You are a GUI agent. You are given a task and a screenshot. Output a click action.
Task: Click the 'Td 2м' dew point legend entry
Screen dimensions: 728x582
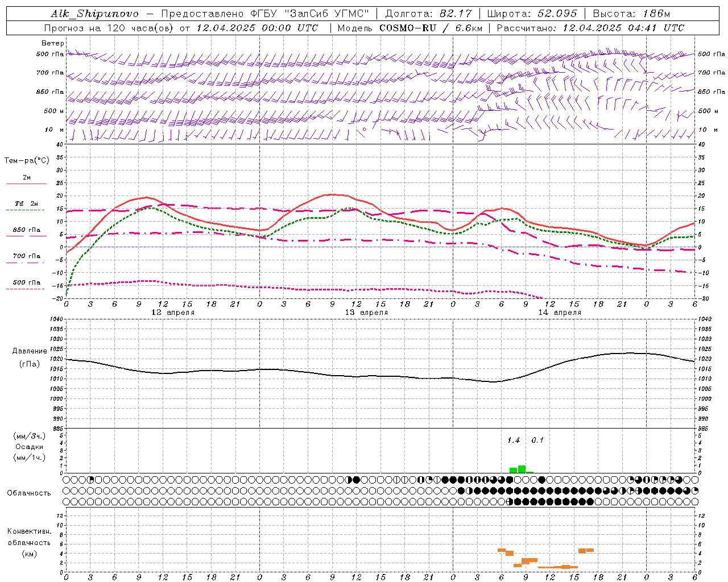(x=27, y=203)
